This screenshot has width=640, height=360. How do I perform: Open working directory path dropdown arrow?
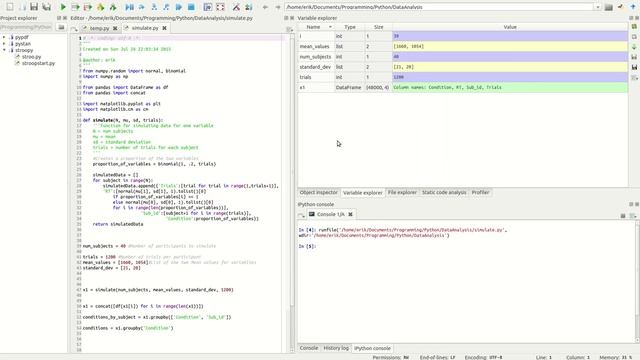pos(598,7)
